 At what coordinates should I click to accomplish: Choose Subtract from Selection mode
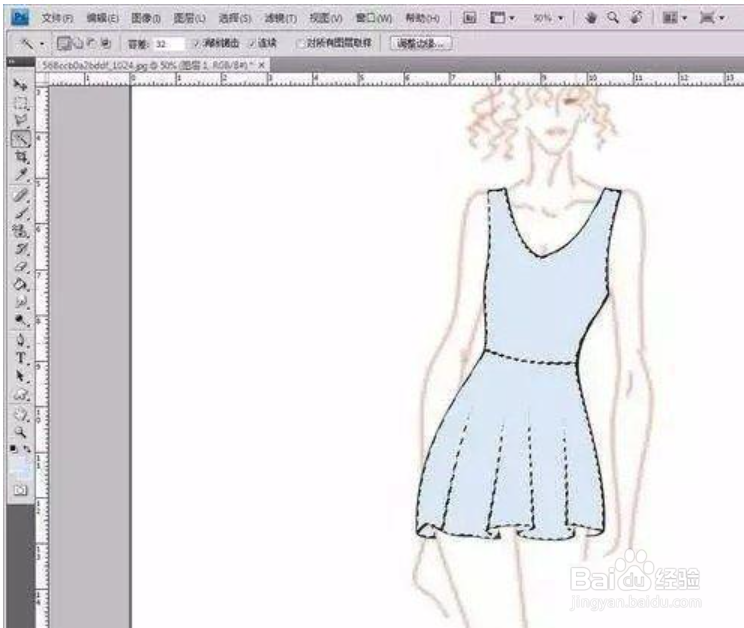point(92,44)
